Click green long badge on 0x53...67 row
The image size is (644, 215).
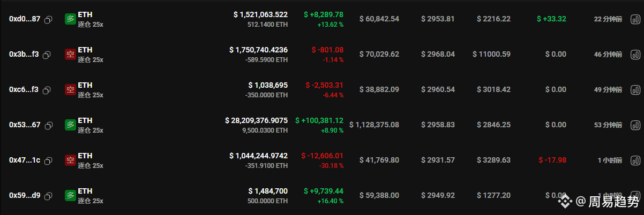pos(70,125)
